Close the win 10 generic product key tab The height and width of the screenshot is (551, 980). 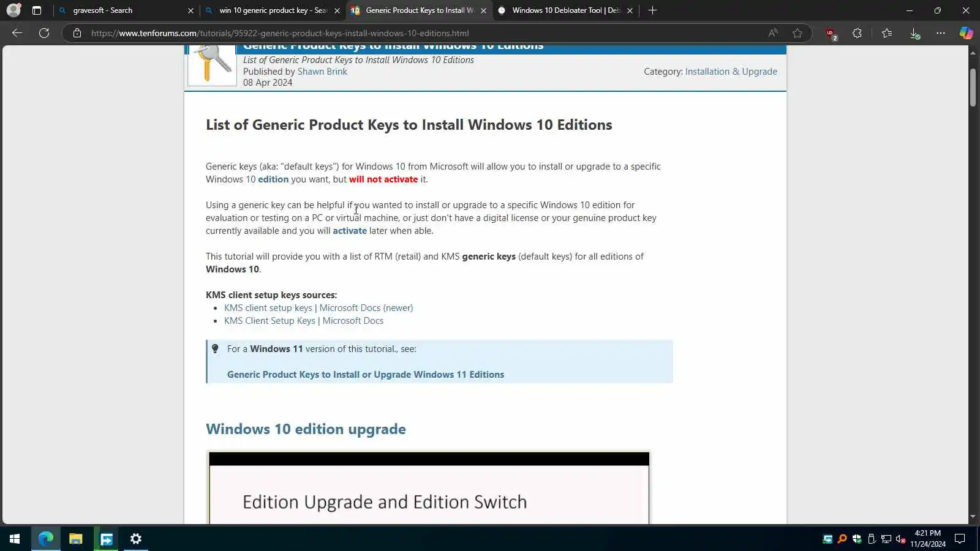coord(337,10)
